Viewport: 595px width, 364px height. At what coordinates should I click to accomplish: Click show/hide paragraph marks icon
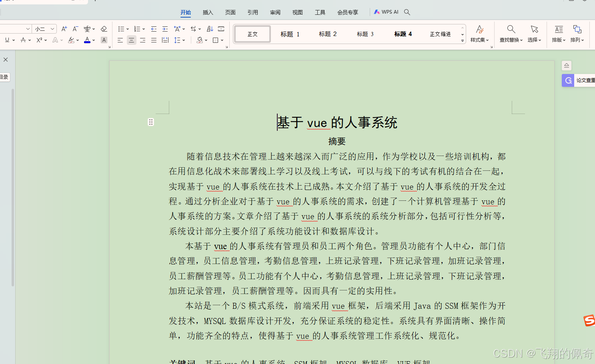221,29
